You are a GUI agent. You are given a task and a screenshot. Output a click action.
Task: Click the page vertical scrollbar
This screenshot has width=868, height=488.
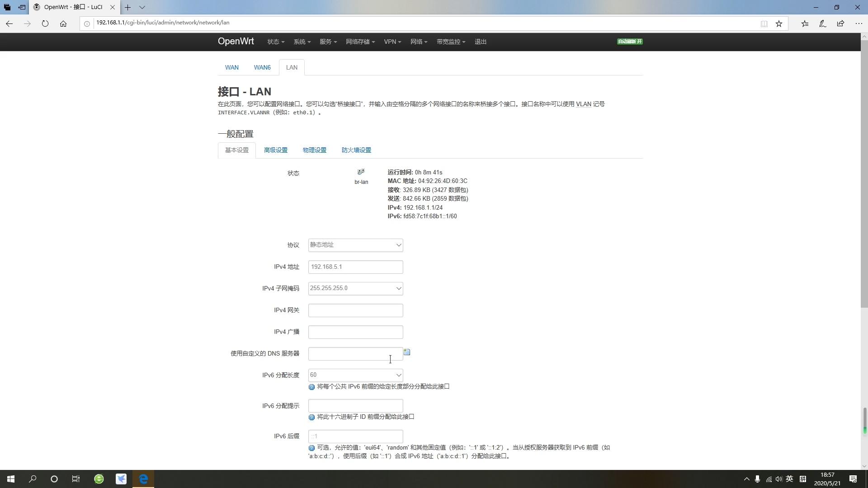click(864, 173)
